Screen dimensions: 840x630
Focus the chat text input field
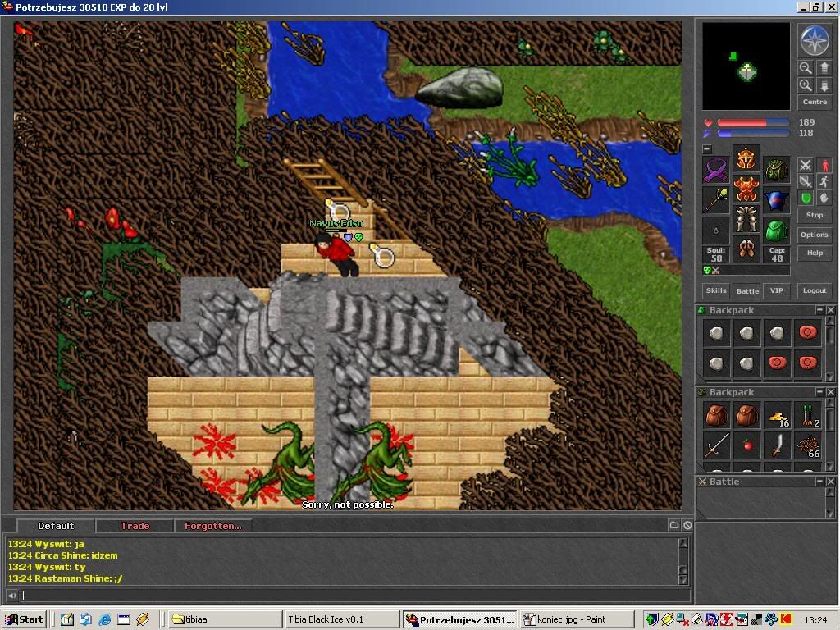(354, 596)
